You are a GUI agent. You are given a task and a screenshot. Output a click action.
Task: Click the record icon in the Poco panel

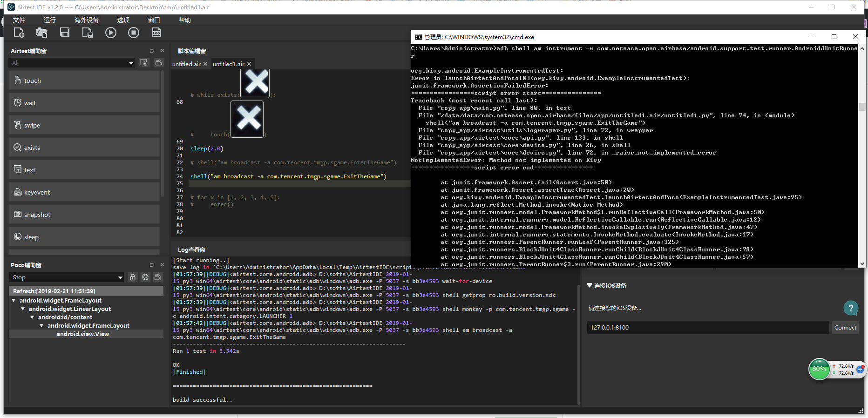click(x=158, y=277)
